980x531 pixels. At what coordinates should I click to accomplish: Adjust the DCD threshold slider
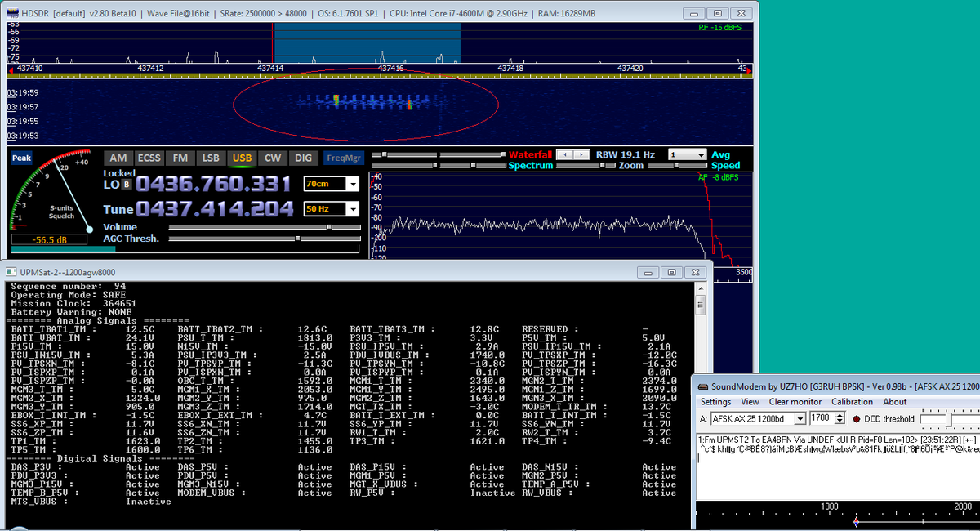(949, 419)
